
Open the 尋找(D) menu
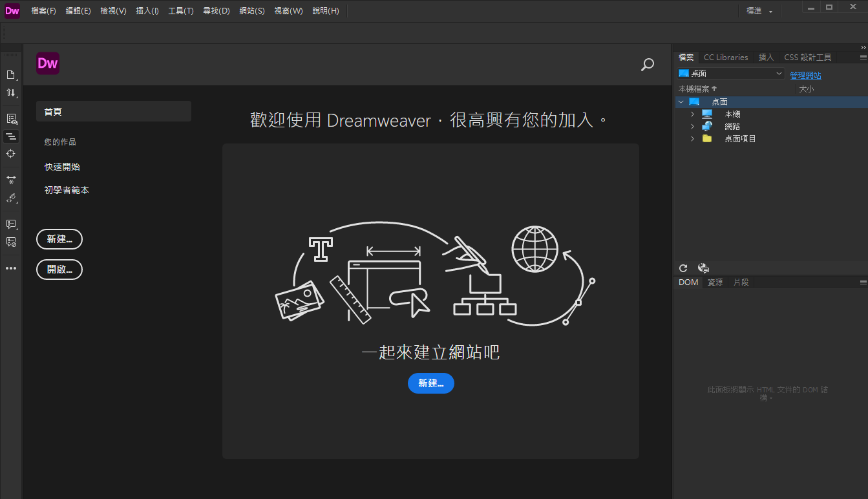(217, 11)
